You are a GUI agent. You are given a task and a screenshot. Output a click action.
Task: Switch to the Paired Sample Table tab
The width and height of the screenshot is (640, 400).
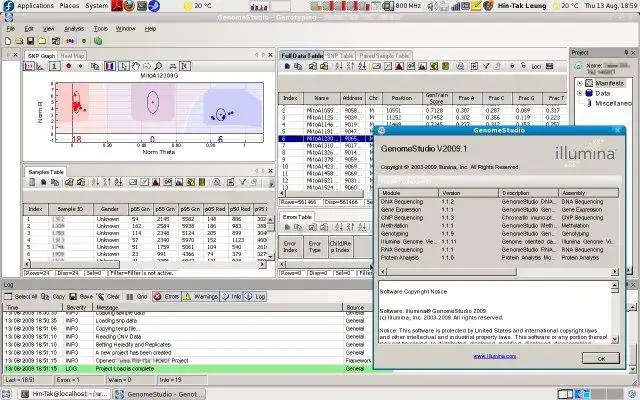tap(384, 56)
